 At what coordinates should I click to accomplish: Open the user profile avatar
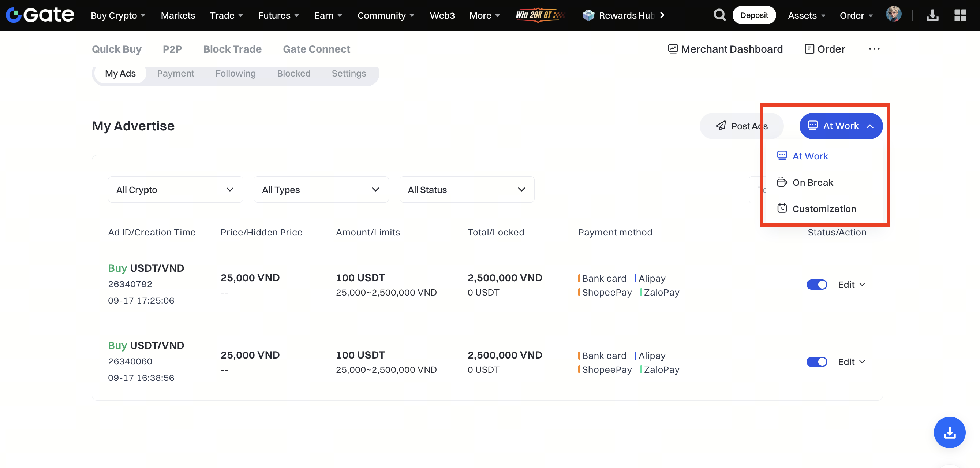click(x=893, y=15)
